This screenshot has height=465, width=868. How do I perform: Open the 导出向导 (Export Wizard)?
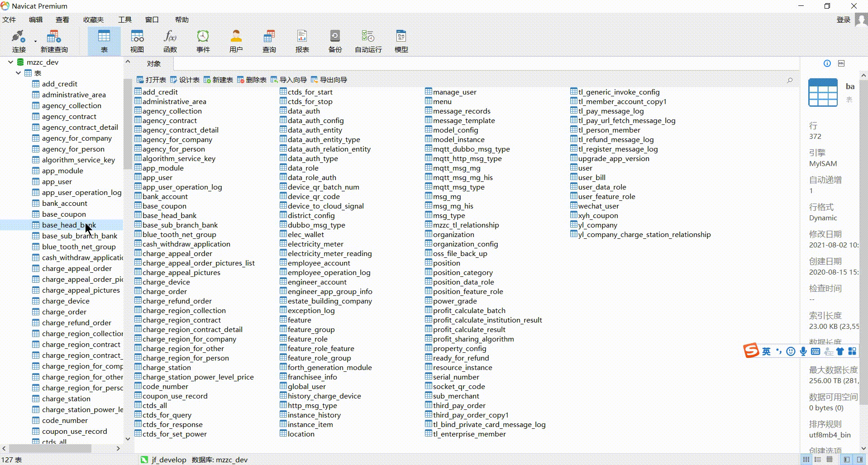(x=329, y=80)
